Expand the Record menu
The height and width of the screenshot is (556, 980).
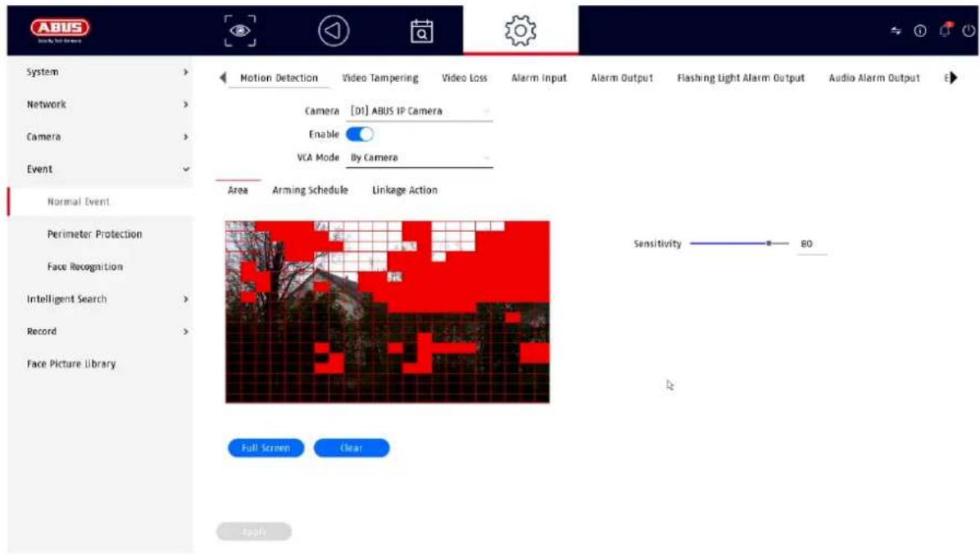coord(101,331)
